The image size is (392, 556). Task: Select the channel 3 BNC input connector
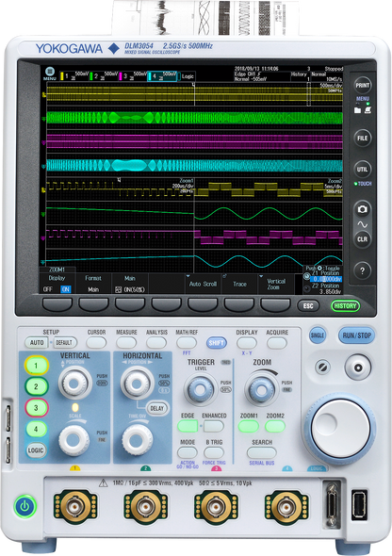pyautogui.click(x=216, y=507)
